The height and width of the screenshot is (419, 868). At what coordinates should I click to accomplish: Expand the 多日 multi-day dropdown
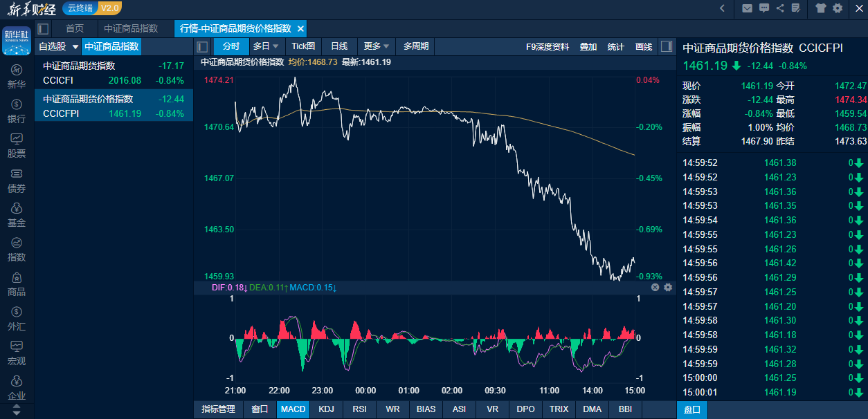266,46
